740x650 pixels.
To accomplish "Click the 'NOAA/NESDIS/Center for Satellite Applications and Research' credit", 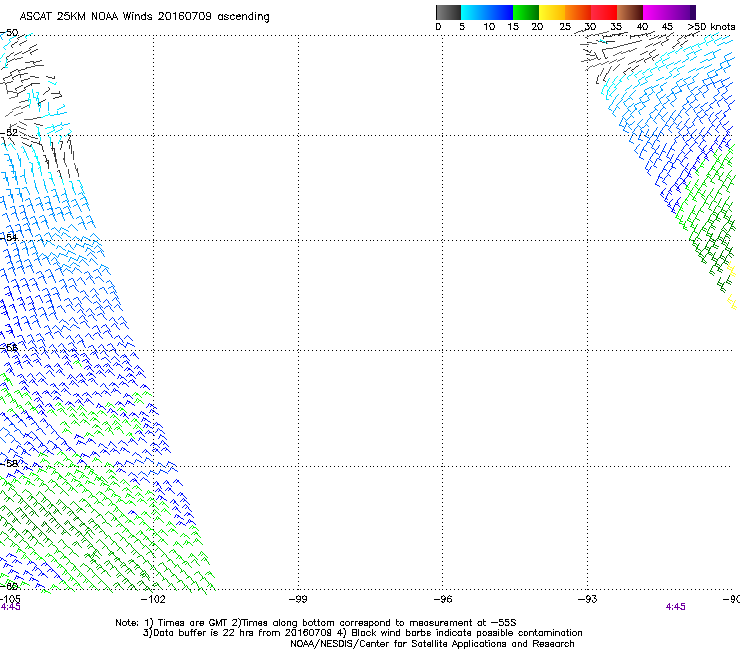I will (432, 644).
